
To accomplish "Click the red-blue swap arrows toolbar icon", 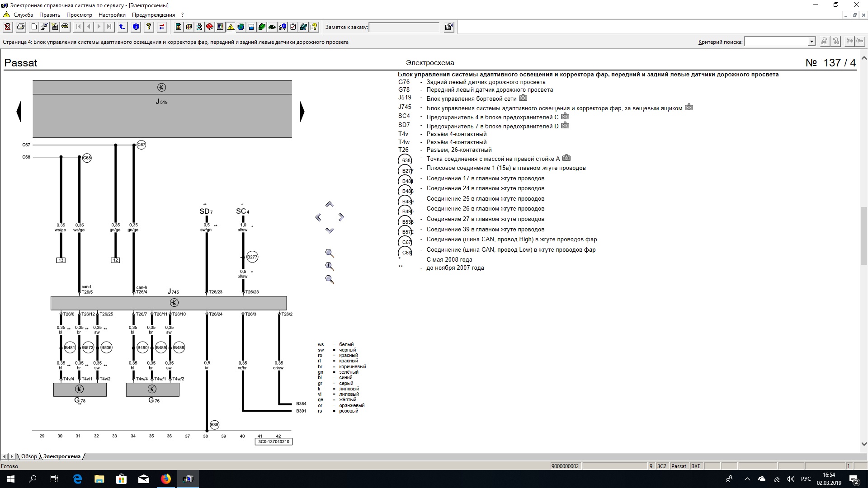I will tap(162, 27).
